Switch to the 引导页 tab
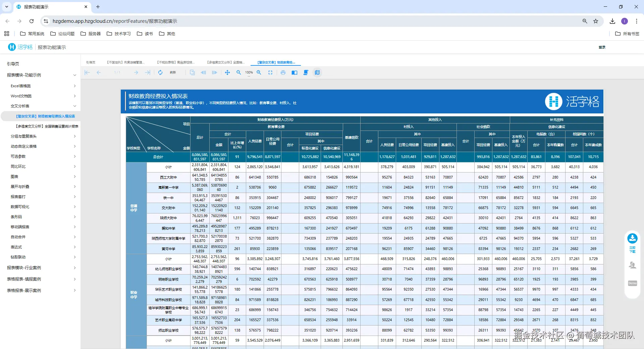The height and width of the screenshot is (349, 644). pos(91,62)
